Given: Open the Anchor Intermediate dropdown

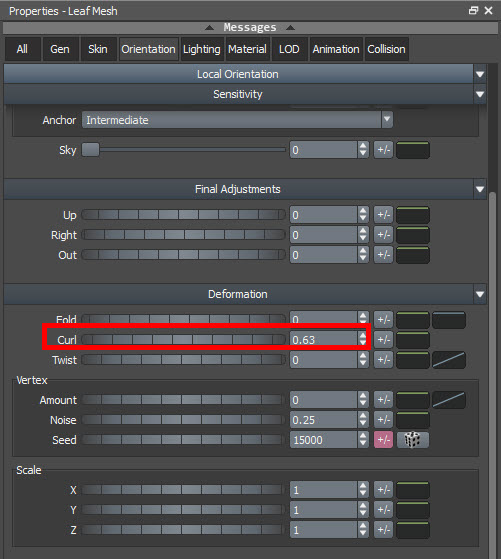Looking at the screenshot, I should coord(237,120).
